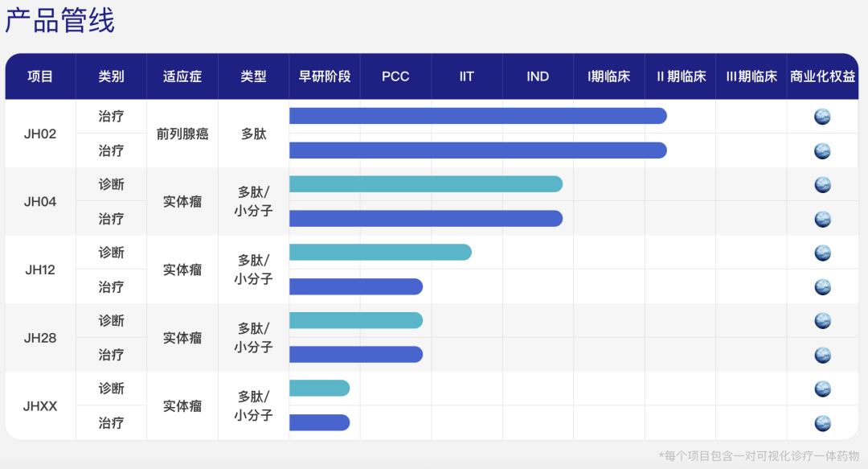Click the 前列腺癌 indication cell
Screen dimensions: 868x469
pos(182,134)
